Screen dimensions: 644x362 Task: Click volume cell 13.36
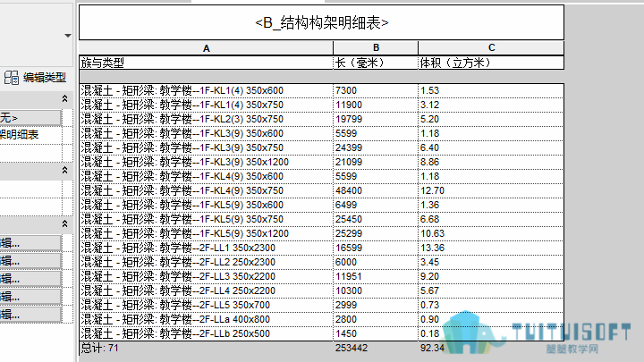[491, 248]
